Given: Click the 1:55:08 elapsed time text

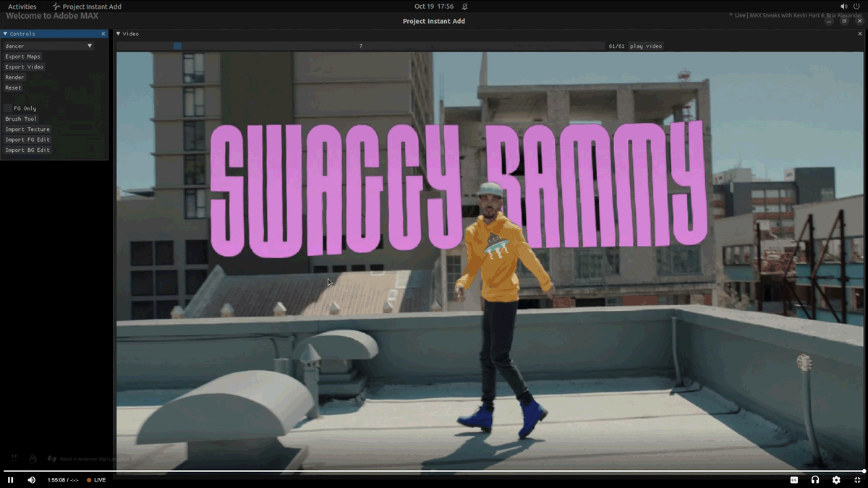Looking at the screenshot, I should tap(56, 480).
